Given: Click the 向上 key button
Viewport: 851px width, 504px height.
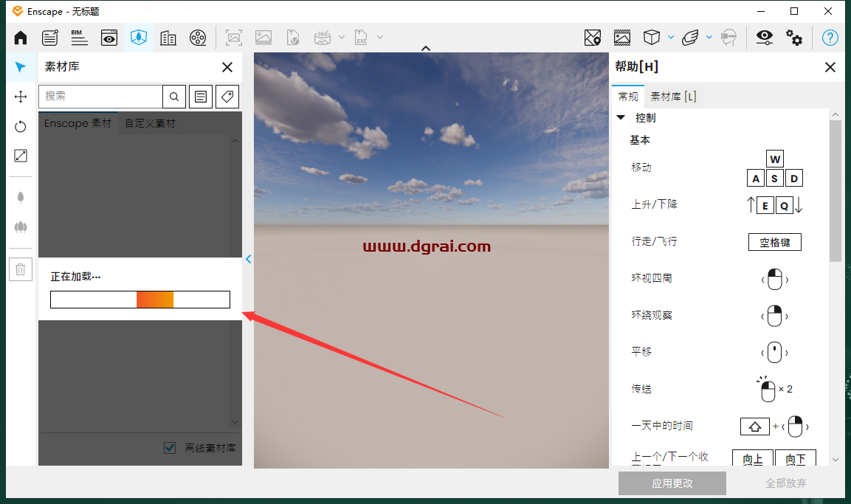Looking at the screenshot, I should click(752, 458).
